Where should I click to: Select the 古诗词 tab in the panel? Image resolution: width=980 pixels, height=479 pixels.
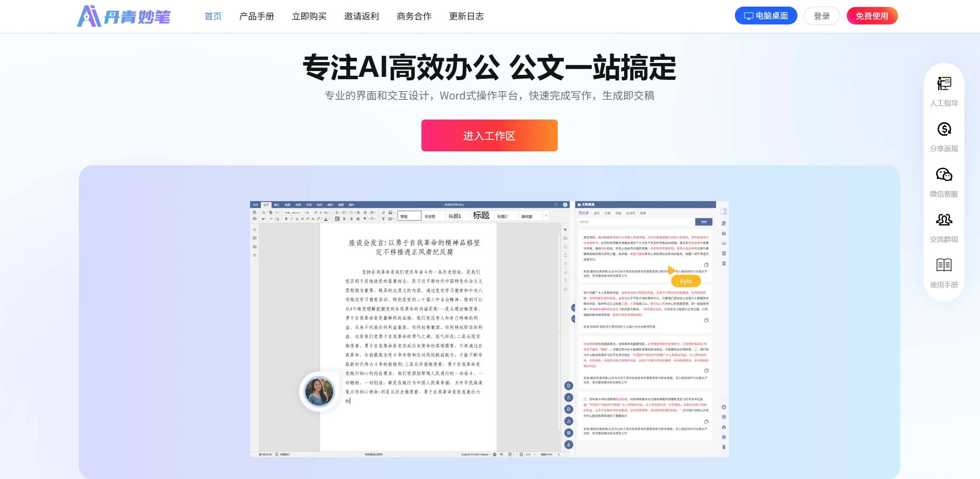click(x=630, y=213)
